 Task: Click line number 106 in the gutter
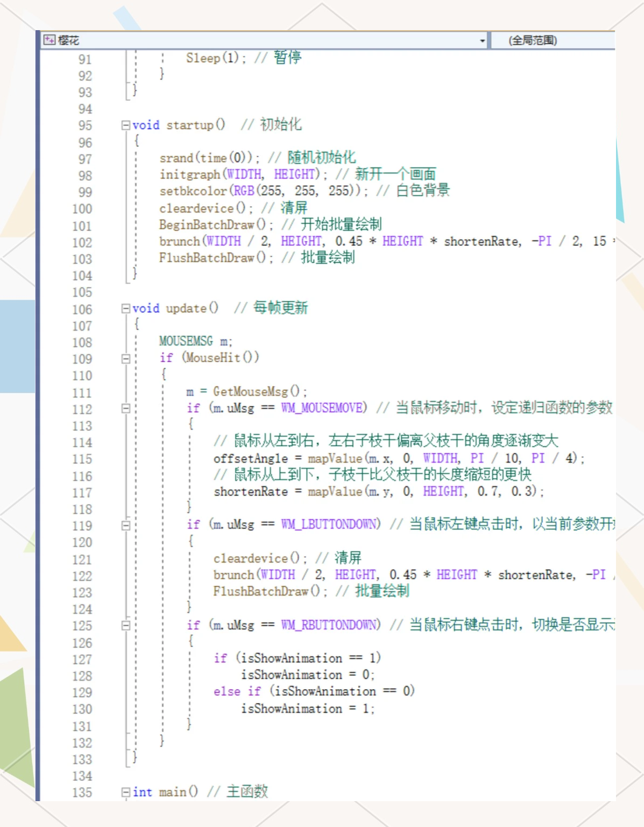[82, 310]
